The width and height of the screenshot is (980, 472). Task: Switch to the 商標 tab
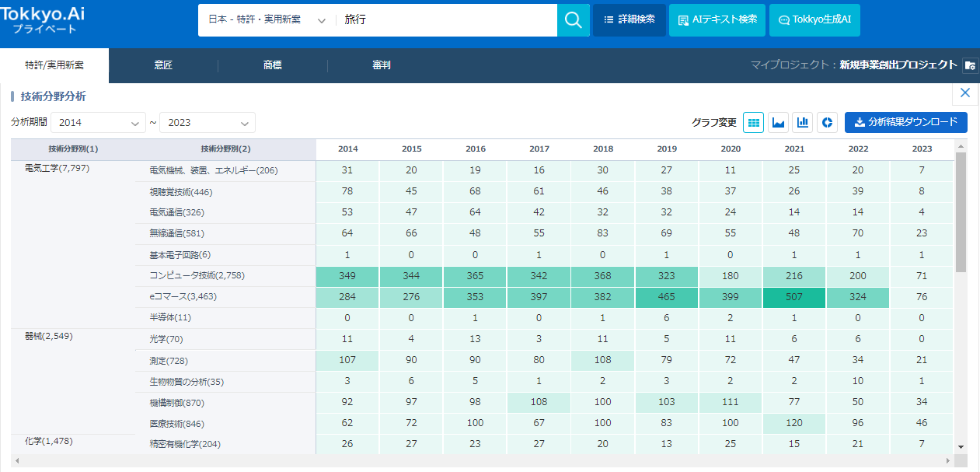pos(273,66)
